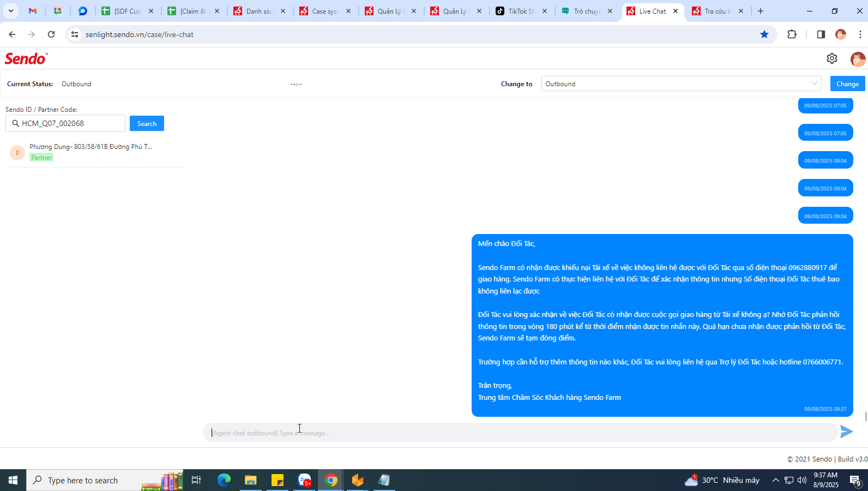Open a new browser tab
The width and height of the screenshot is (868, 491).
[761, 11]
